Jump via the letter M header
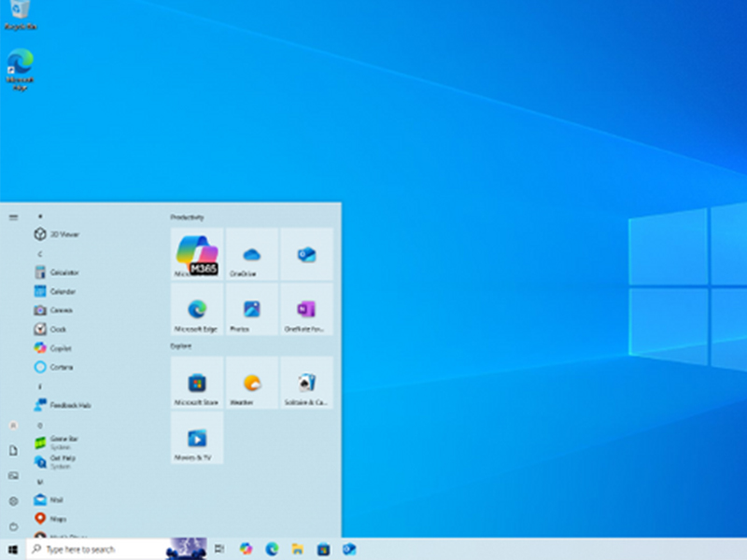Viewport: 747px width, 560px height. coord(40,482)
